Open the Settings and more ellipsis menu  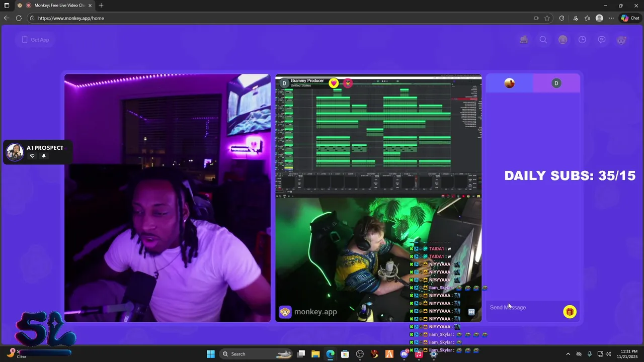point(611,18)
